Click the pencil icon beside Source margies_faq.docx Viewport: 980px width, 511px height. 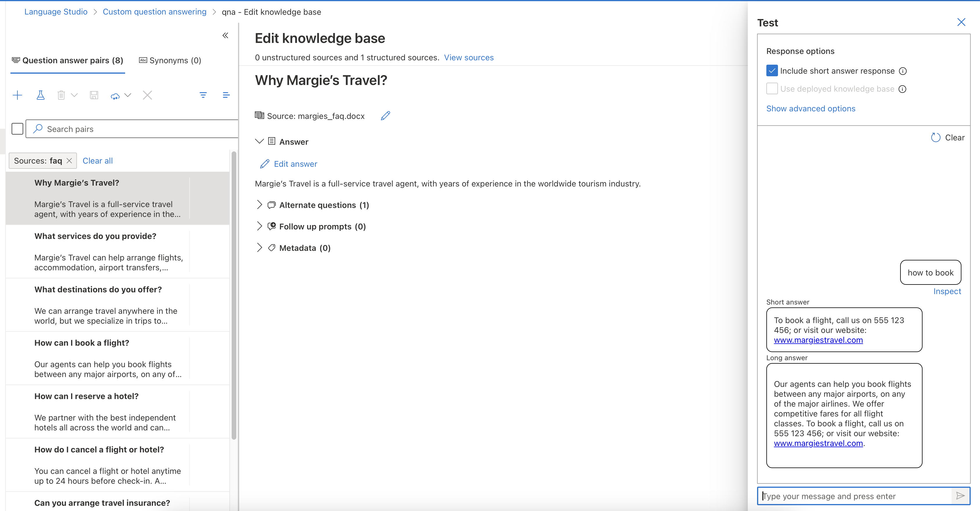[x=385, y=116]
